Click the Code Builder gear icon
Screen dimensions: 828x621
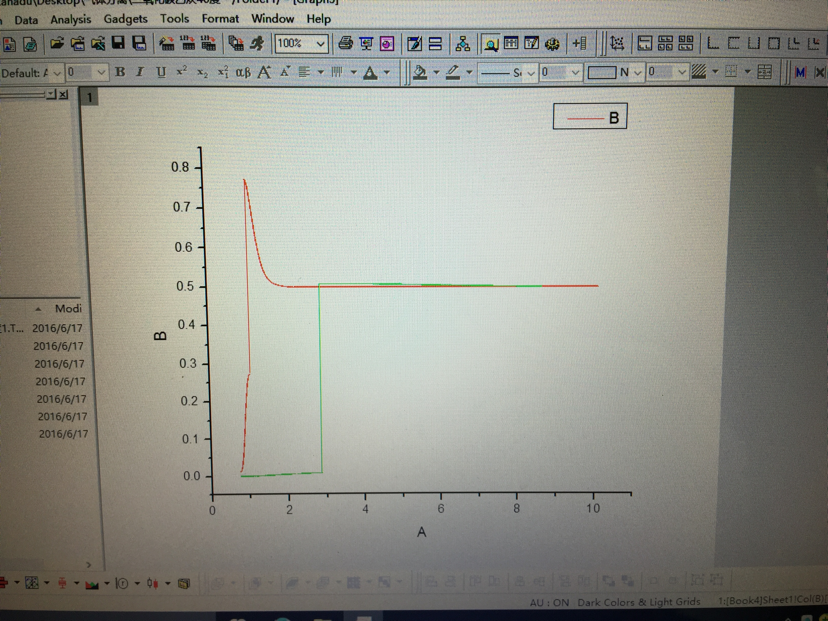552,43
